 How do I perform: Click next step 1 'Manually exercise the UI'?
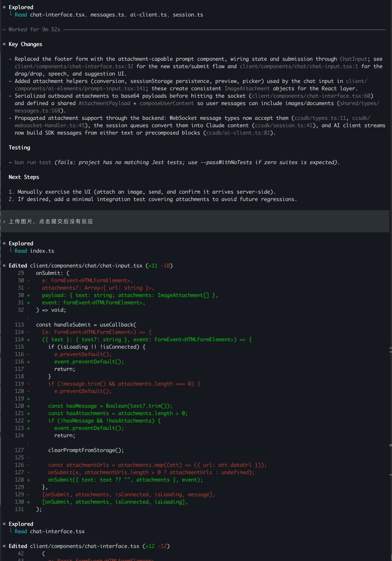[142, 192]
